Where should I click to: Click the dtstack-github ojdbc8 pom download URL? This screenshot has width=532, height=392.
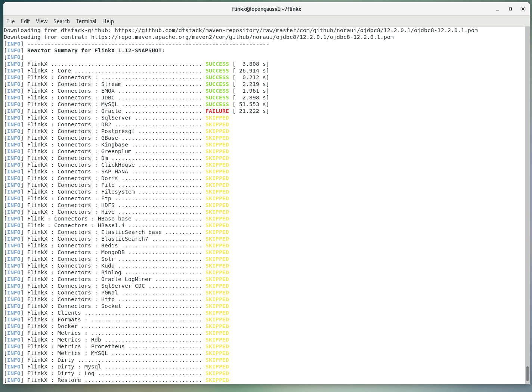[296, 30]
